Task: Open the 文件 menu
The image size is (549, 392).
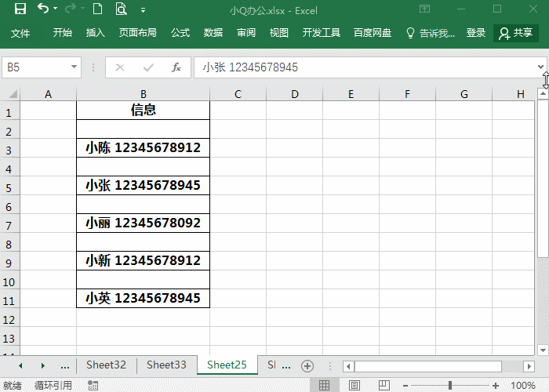Action: [x=20, y=33]
